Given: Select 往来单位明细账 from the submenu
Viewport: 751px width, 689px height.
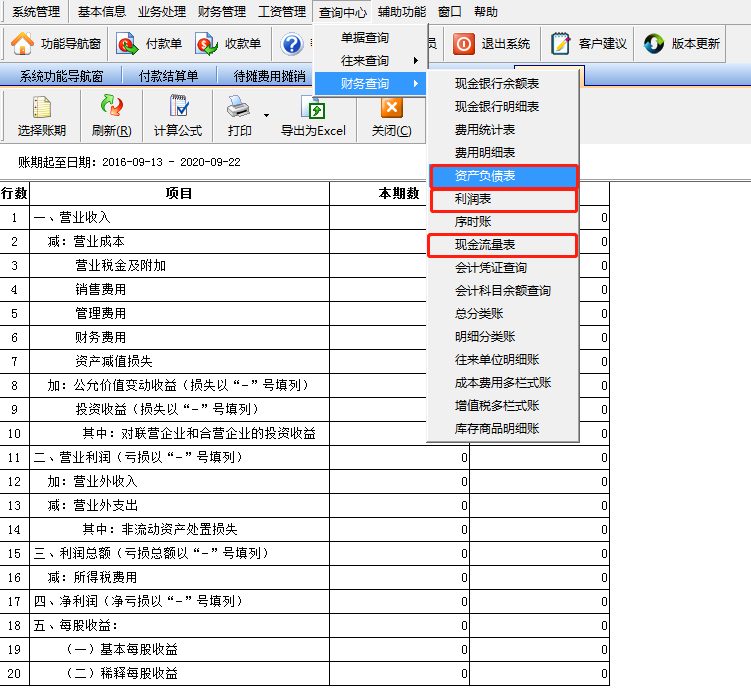Looking at the screenshot, I should tap(503, 359).
